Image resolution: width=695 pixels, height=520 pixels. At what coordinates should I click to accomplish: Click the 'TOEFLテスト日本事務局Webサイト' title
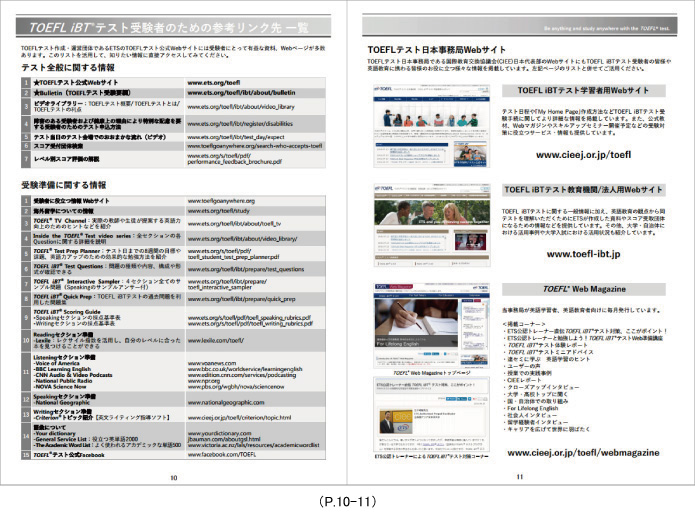437,50
